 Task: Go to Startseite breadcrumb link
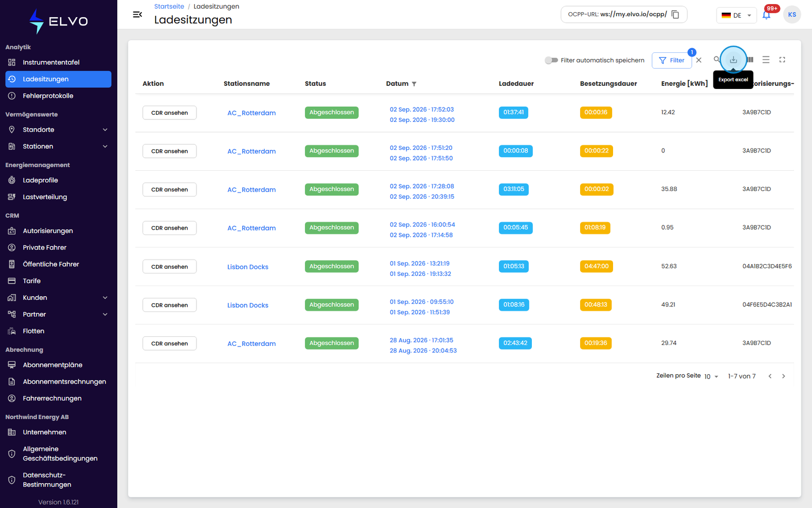[x=169, y=7]
